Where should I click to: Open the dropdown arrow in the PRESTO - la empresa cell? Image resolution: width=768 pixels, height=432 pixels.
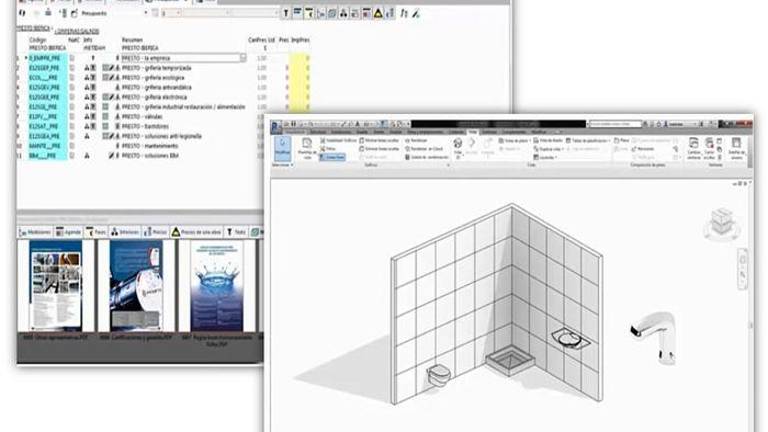click(x=242, y=58)
